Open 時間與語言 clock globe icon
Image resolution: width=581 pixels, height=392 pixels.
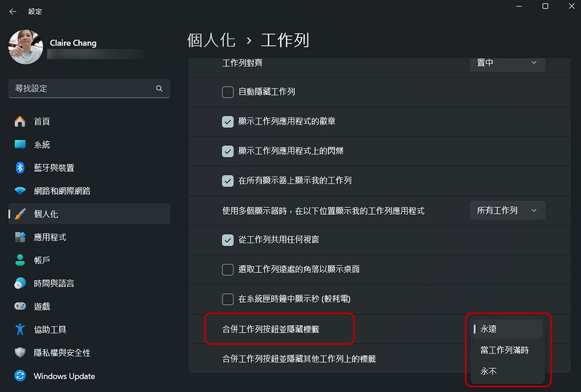tap(20, 283)
